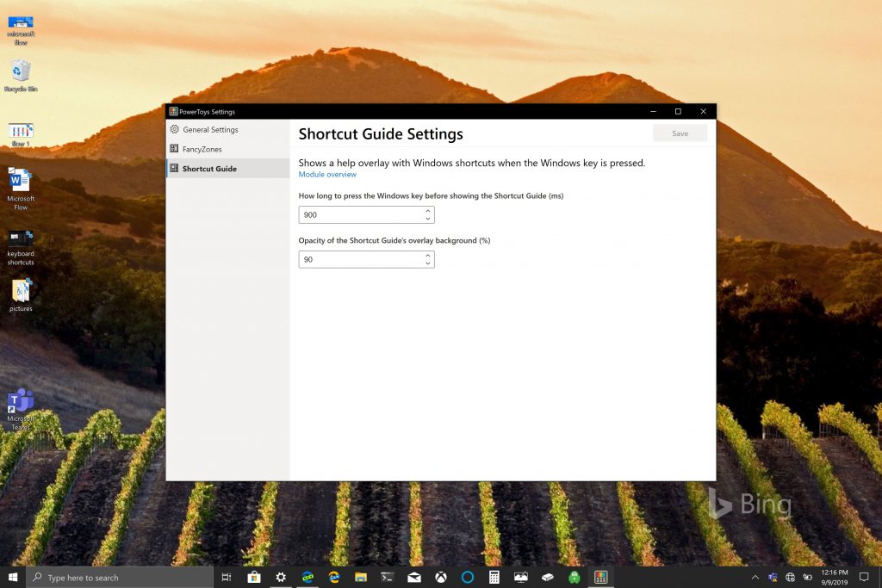Click the Shortcut Guide sidebar icon

click(173, 168)
